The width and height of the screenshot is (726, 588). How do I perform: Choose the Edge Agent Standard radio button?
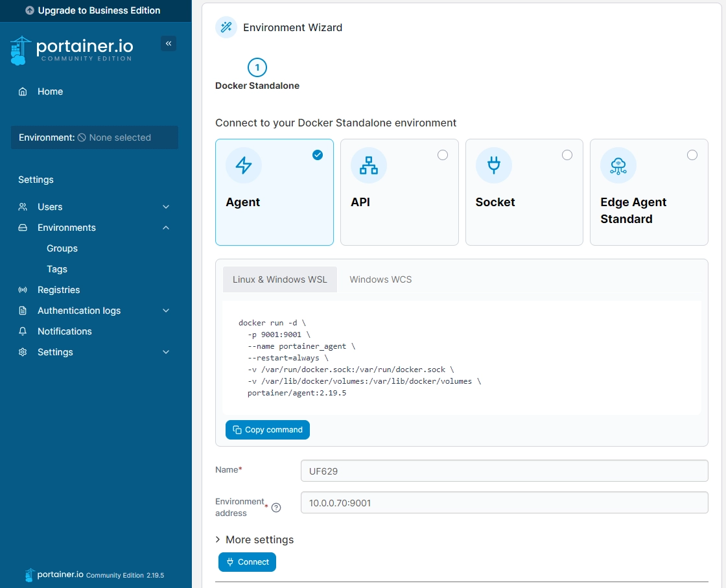[692, 155]
